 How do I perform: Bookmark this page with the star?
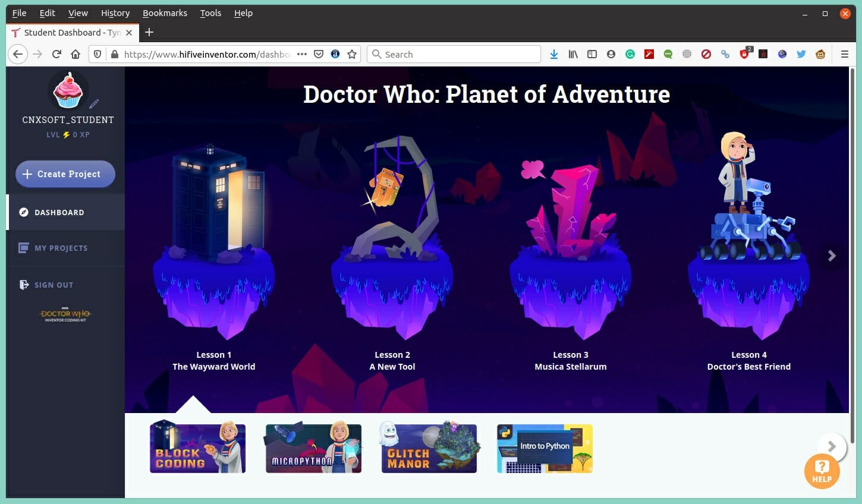[x=352, y=54]
